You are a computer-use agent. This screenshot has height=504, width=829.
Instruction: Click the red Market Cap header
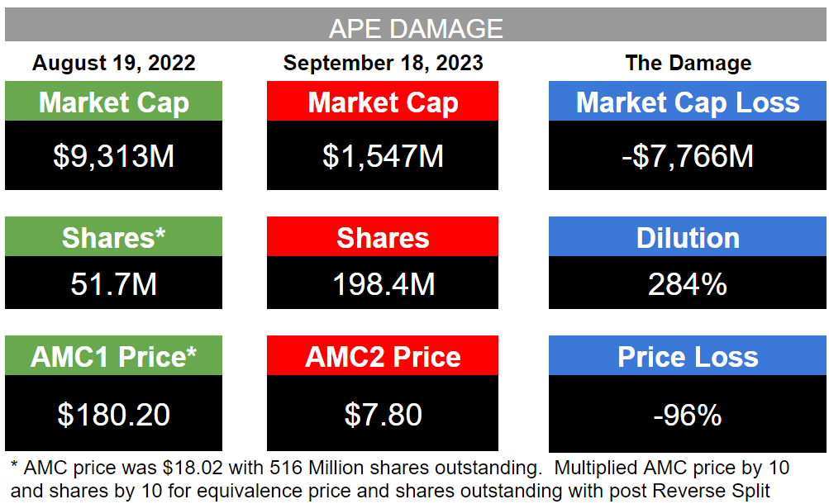[x=383, y=102]
